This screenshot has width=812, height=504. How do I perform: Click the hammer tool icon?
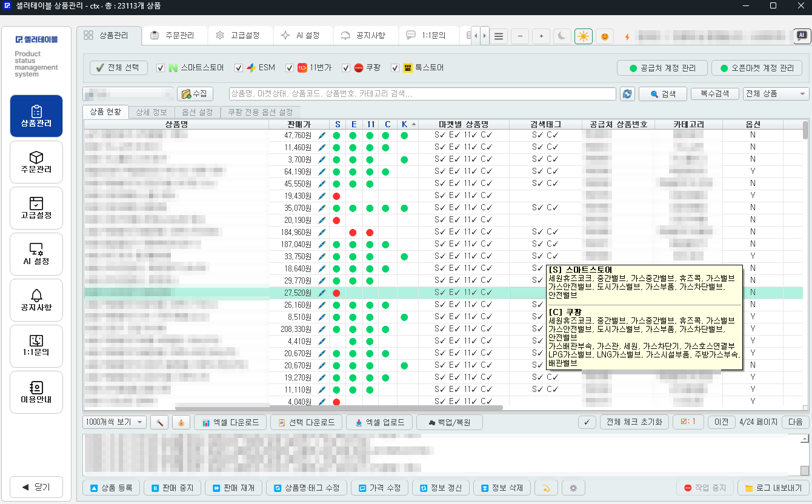159,422
